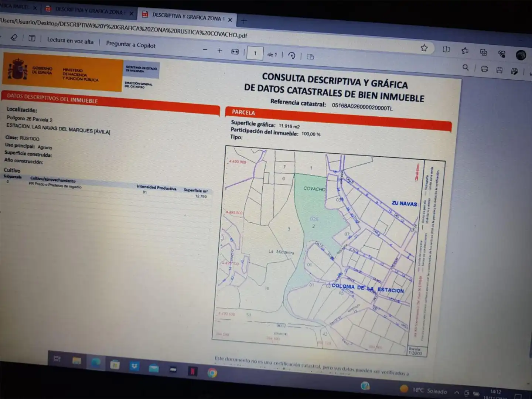Click Superficie gráfica value 11.916 m2
This screenshot has height=399, width=532.
point(289,126)
